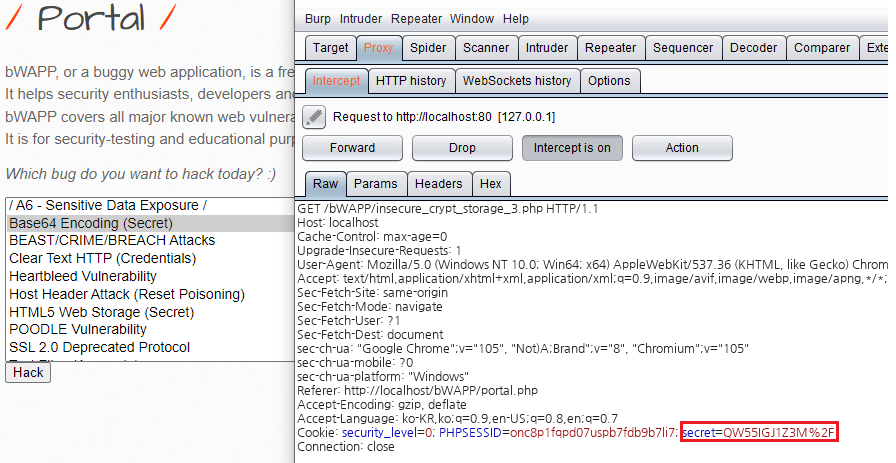896x463 pixels.
Task: Click the secret cookie value
Action: click(x=779, y=433)
